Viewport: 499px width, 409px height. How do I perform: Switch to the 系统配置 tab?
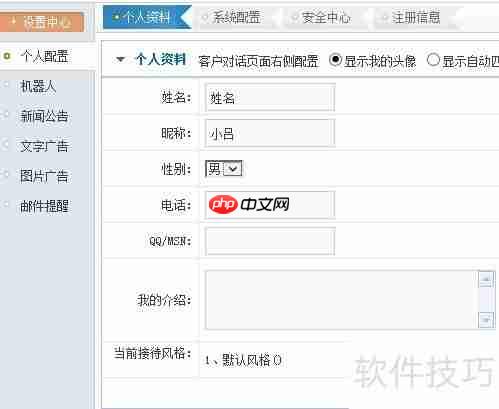[x=236, y=17]
